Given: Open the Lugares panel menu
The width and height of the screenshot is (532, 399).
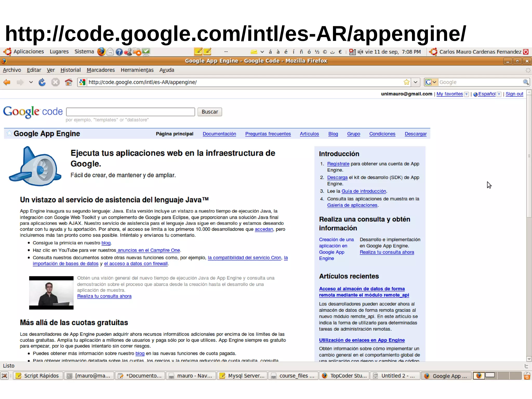Looking at the screenshot, I should click(59, 52).
